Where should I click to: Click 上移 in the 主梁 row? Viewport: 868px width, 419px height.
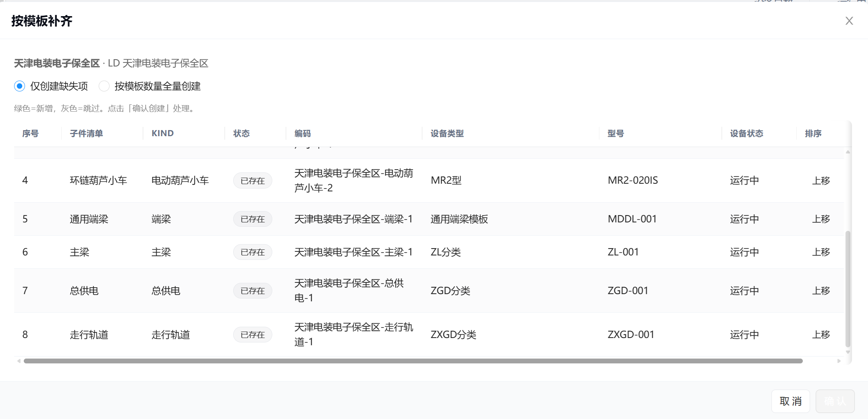pos(821,252)
